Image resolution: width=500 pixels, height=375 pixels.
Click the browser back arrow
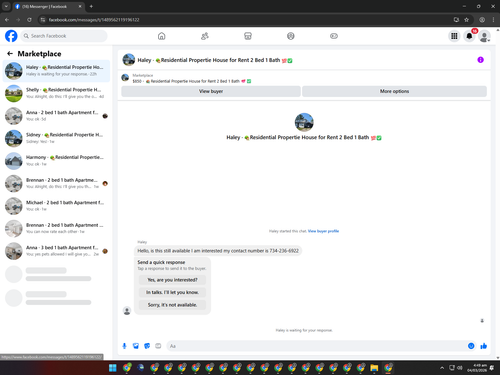tap(7, 20)
